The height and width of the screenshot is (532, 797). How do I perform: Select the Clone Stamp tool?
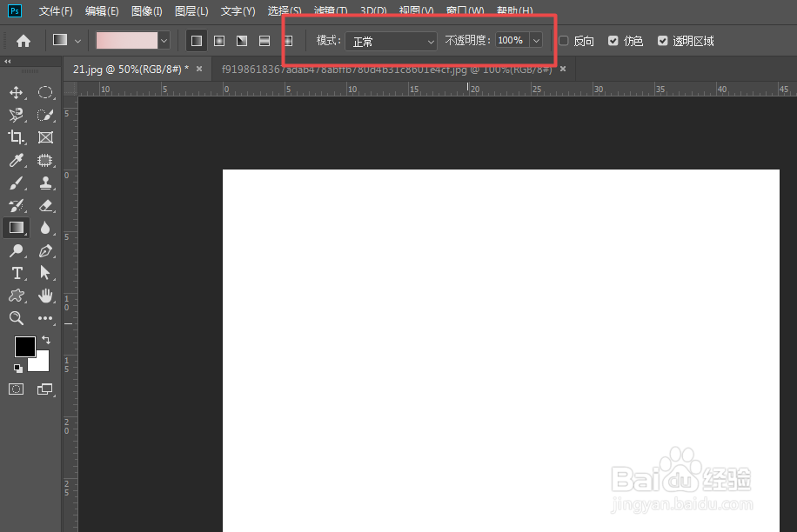tap(45, 183)
